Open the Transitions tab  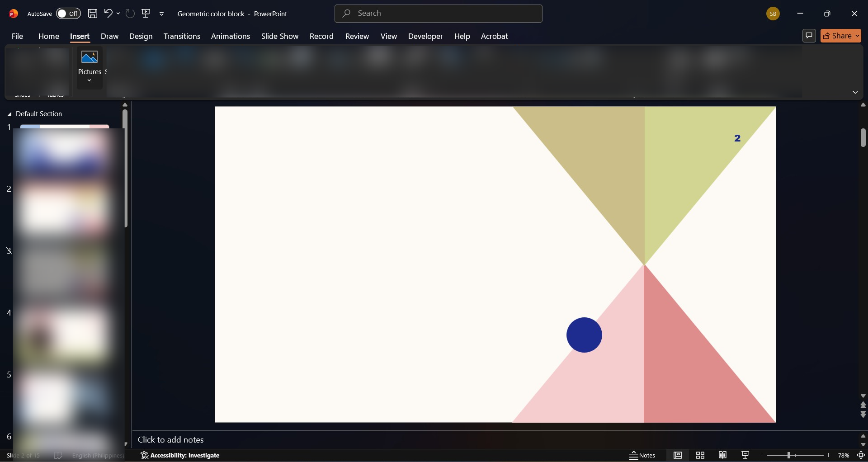tap(182, 36)
